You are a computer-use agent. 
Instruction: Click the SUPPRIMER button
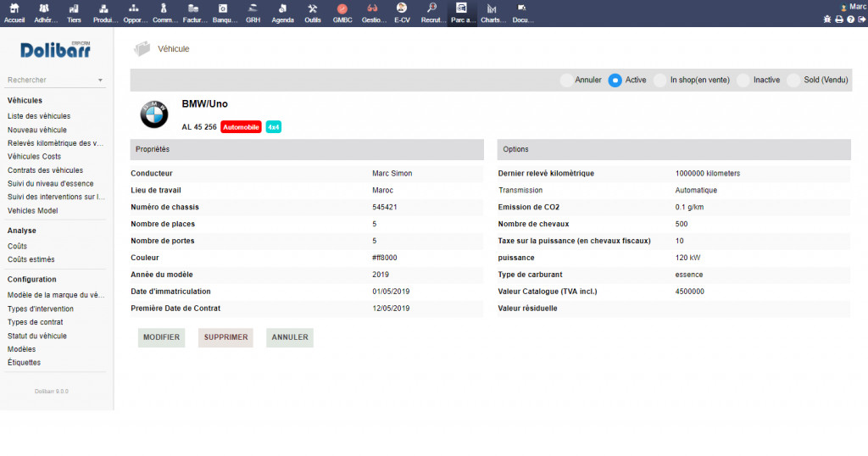(x=225, y=337)
